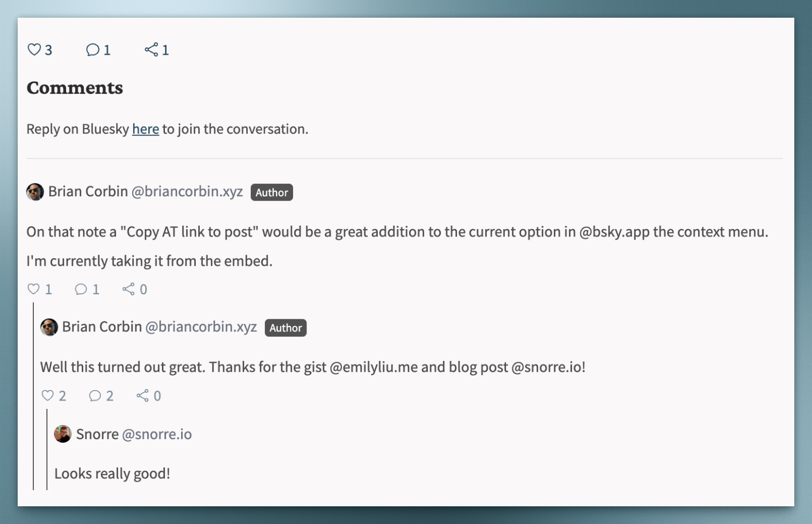Open Snorre's @snorre.io profile handle
The image size is (812, 524).
coord(157,434)
